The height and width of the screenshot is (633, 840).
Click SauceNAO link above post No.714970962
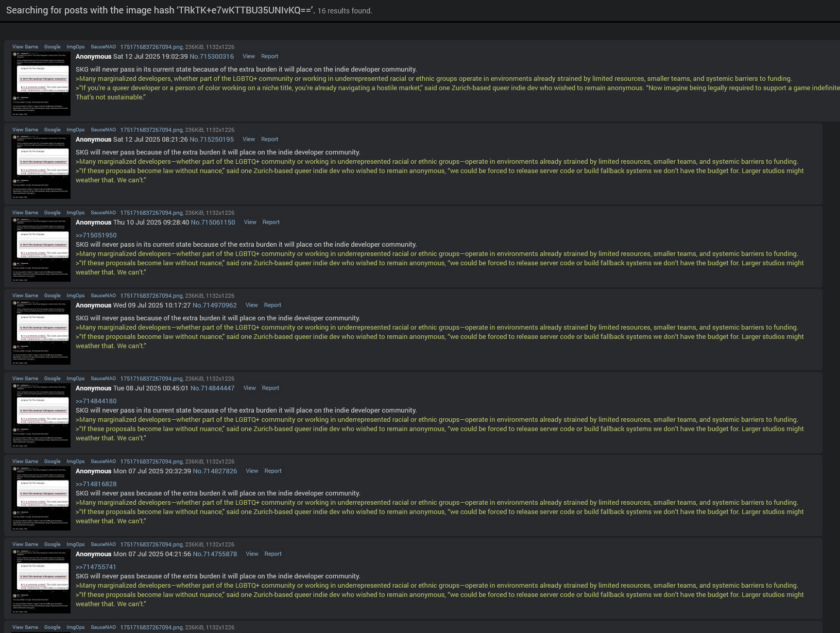(x=104, y=296)
